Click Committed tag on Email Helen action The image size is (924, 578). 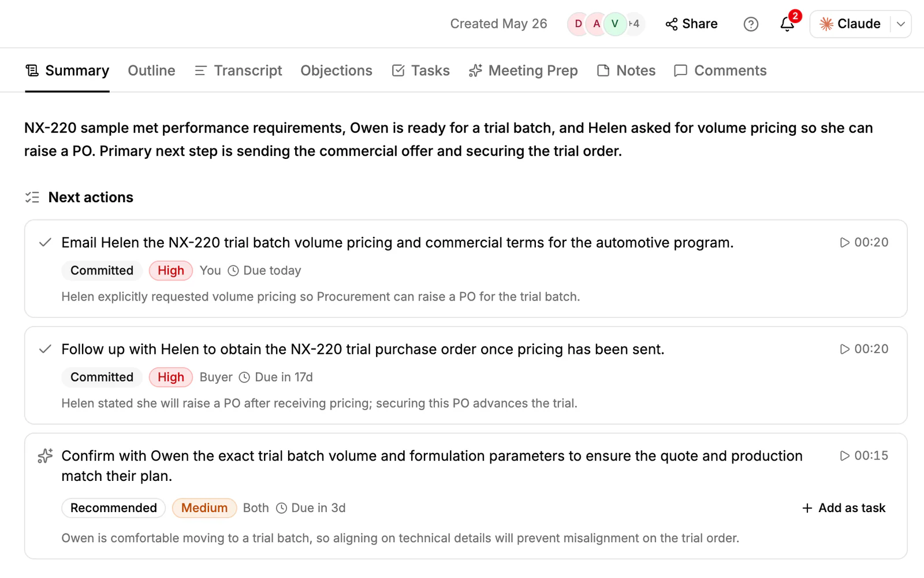click(102, 271)
